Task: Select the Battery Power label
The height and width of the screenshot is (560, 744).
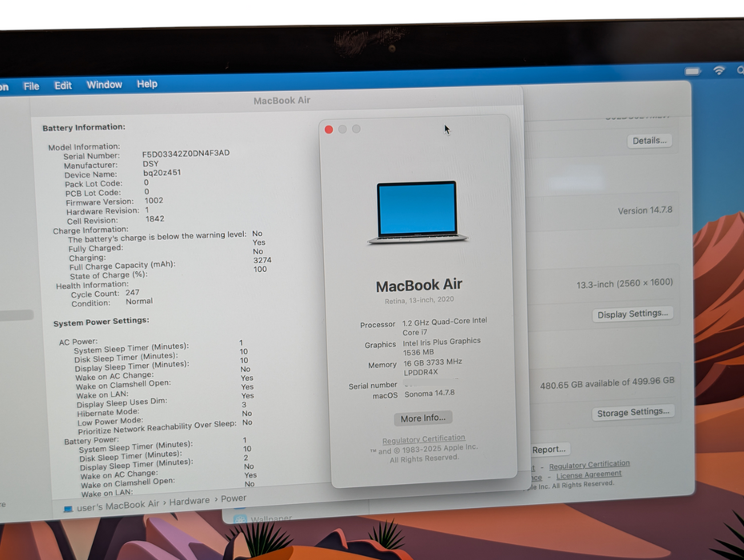Action: (91, 441)
